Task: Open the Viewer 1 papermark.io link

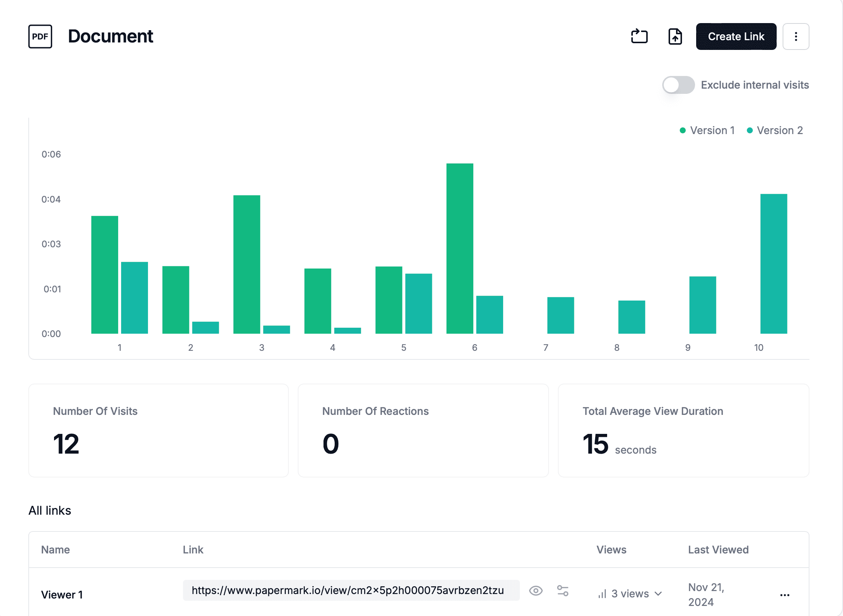Action: point(348,590)
